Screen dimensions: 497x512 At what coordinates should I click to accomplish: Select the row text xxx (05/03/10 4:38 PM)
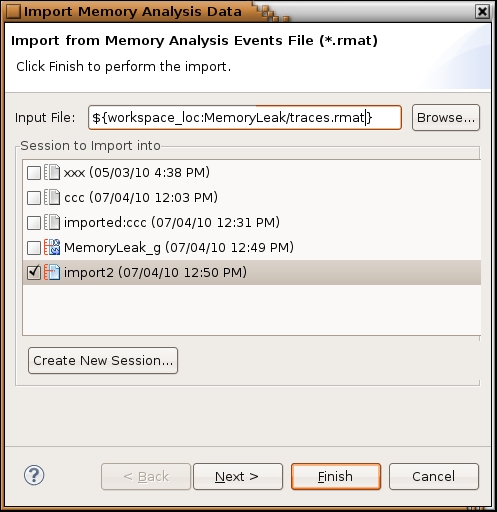pos(137,173)
